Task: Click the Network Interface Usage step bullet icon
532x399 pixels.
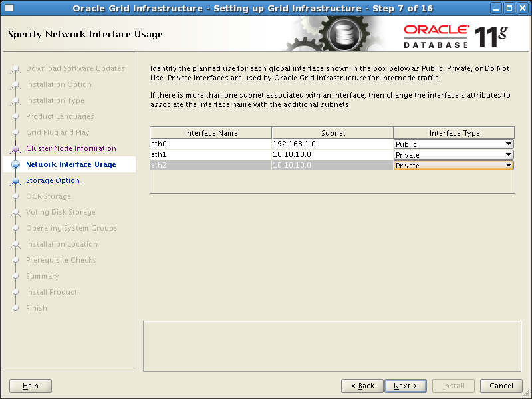Action: [x=15, y=164]
